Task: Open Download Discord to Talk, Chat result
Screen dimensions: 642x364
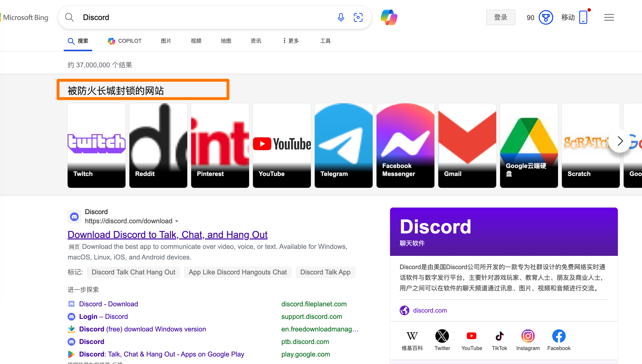Action: 167,235
